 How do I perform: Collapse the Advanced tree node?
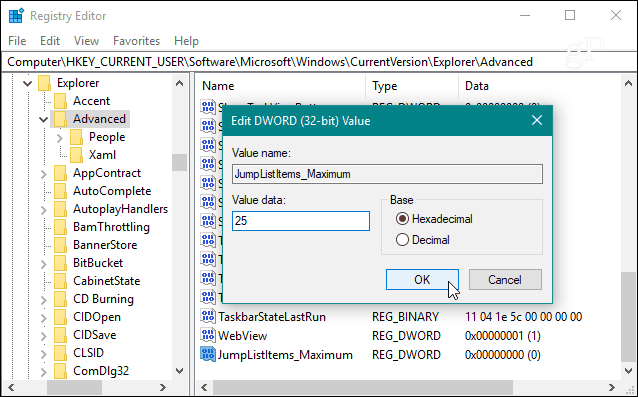click(x=44, y=120)
